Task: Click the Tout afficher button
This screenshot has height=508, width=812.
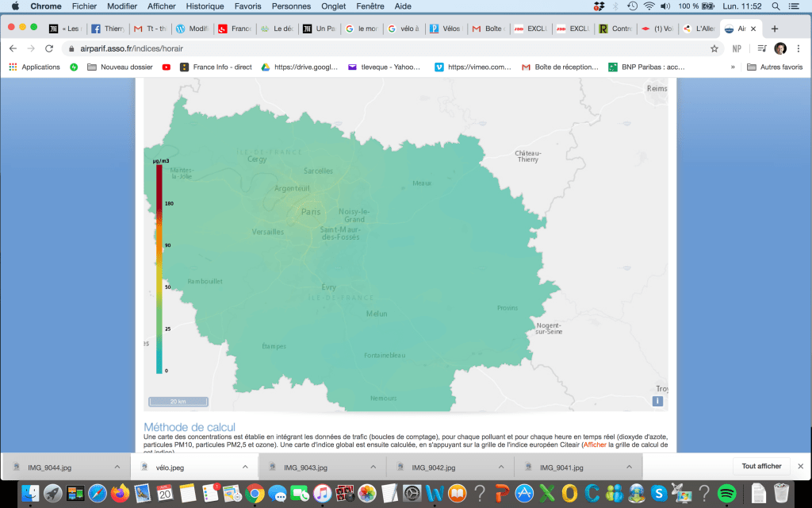Action: (x=761, y=467)
